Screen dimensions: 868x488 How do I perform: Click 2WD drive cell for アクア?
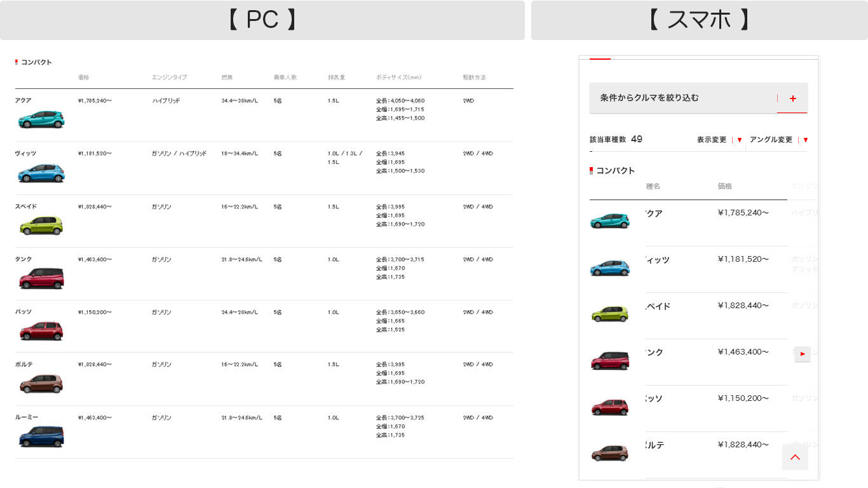[468, 100]
